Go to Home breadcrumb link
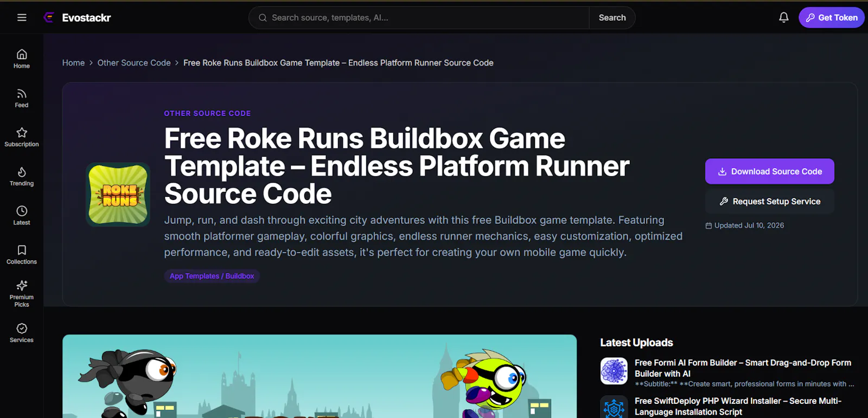 click(x=73, y=63)
